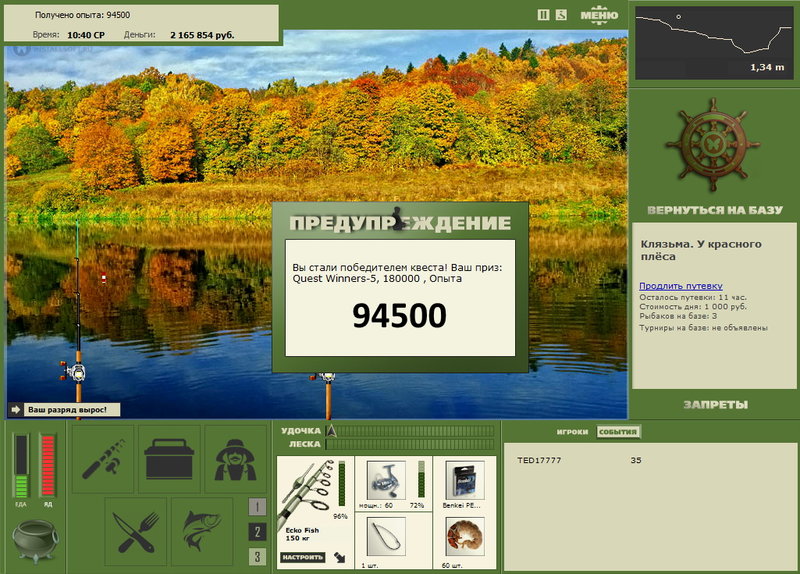
Task: Open the fishing rod tackle icon
Action: click(103, 459)
